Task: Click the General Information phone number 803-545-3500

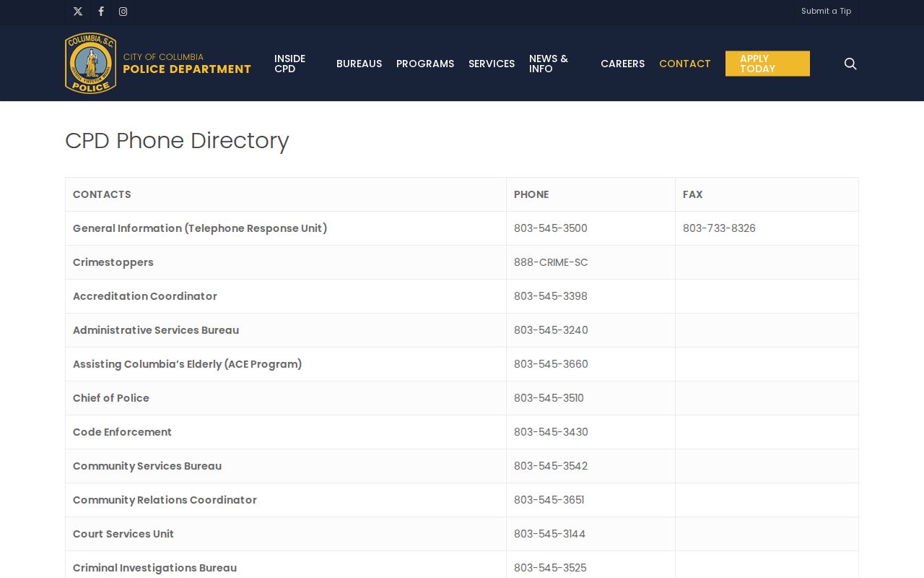Action: pos(551,228)
